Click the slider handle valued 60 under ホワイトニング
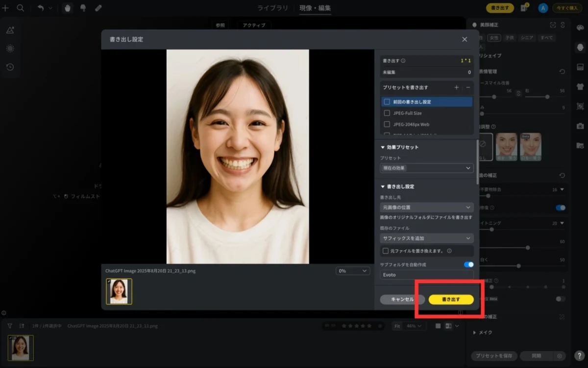Screen dimensions: 588x368 pos(528,248)
